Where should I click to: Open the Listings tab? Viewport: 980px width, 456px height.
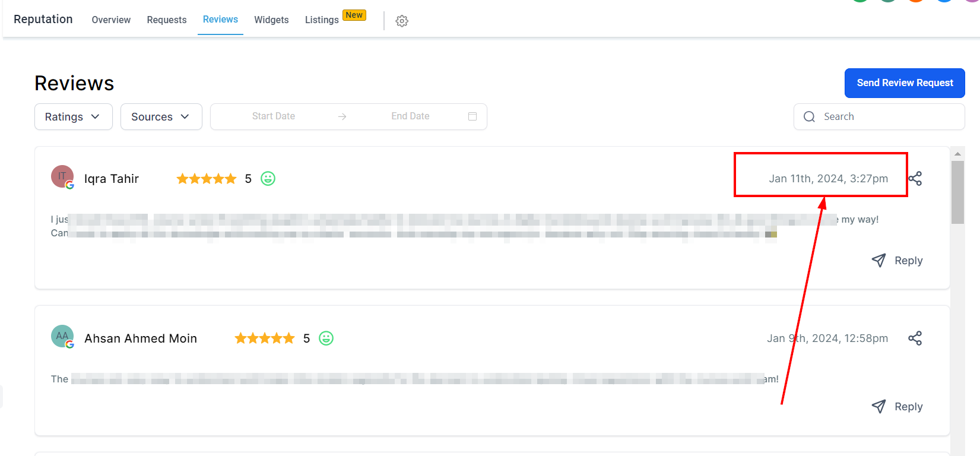point(322,20)
